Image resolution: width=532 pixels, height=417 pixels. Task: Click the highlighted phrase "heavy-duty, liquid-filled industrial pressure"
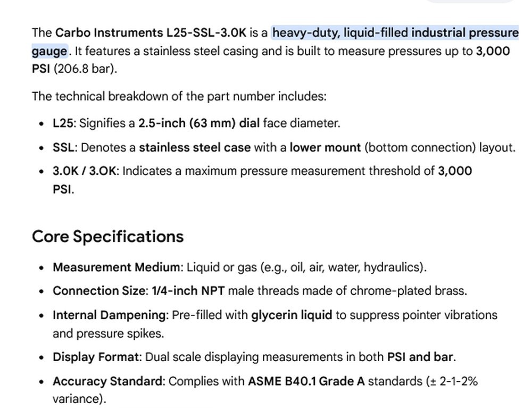click(x=395, y=32)
